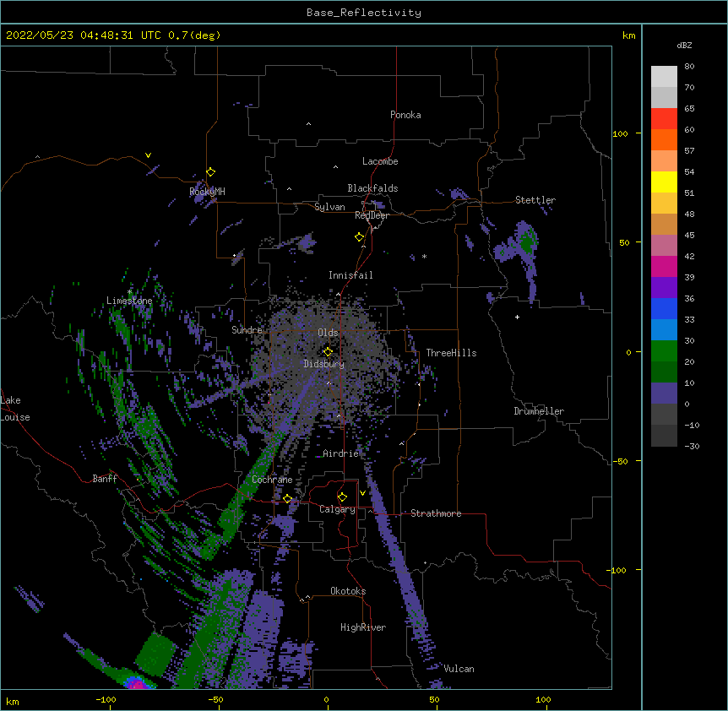The height and width of the screenshot is (711, 728).
Task: Click the yellow diamond marker below Cochrane
Action: tap(287, 498)
